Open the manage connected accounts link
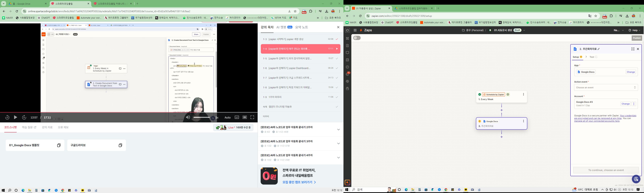The image size is (644, 193). tap(597, 121)
